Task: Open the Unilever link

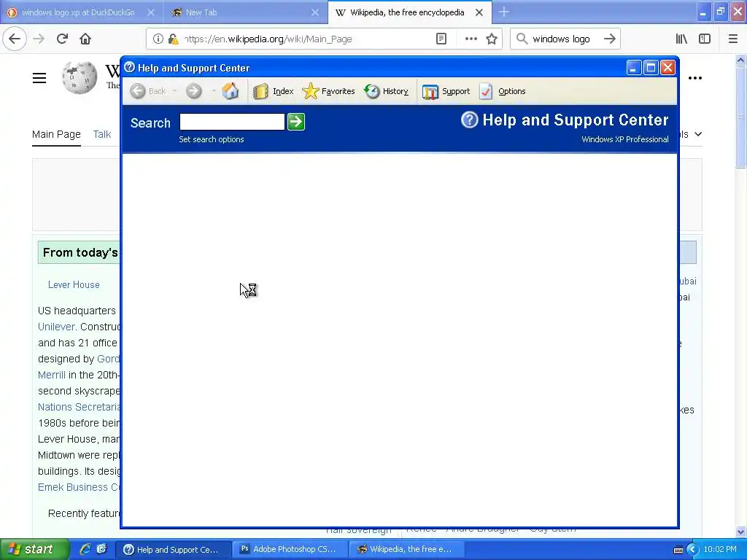Action: click(x=57, y=327)
